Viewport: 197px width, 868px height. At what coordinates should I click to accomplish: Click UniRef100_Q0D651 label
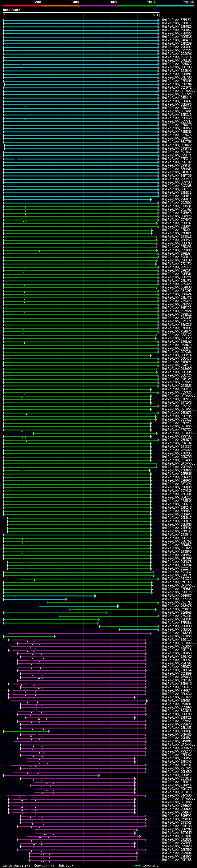tap(177, 629)
